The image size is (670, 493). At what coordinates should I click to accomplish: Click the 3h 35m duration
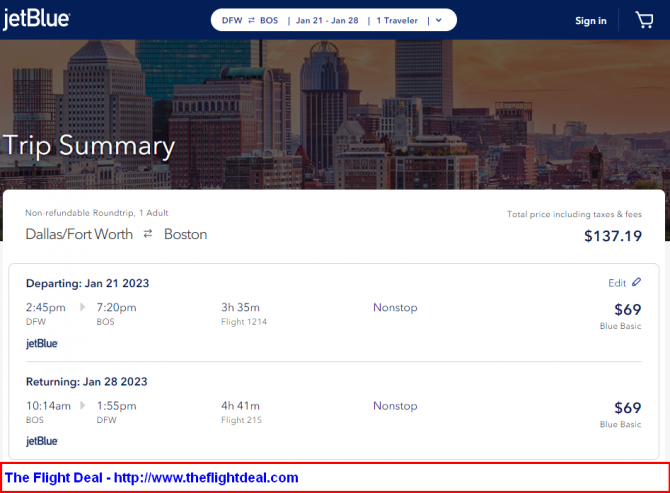pyautogui.click(x=240, y=308)
